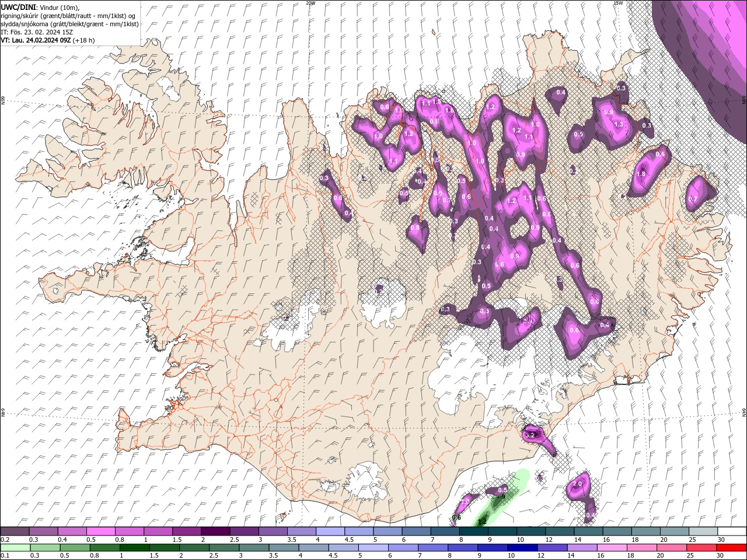
Task: Click the 'VT: Lau. 24.02.2024 09Z (+18 h)' line
Action: (47, 40)
